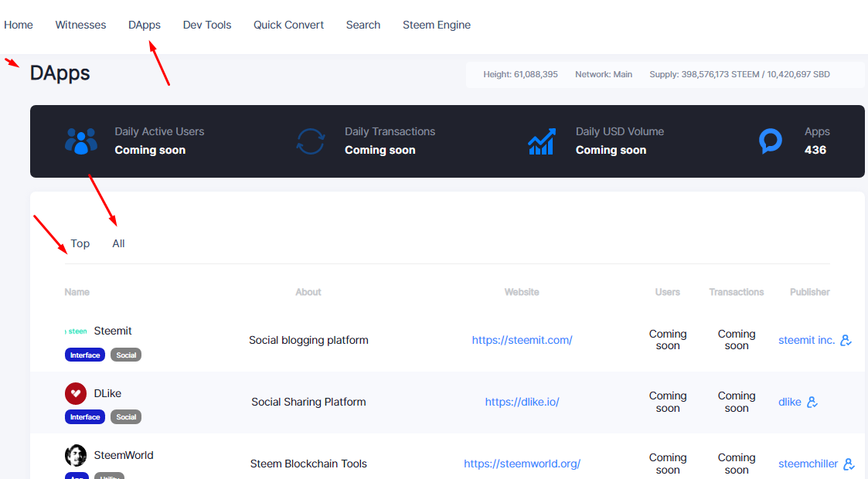Click the Social tag under DLike
This screenshot has height=479, width=868.
pos(126,417)
